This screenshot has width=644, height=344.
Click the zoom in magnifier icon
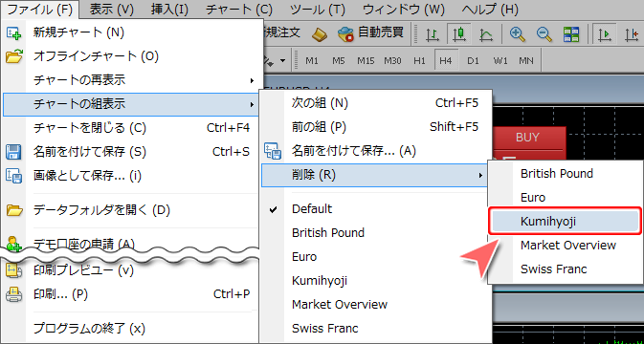pyautogui.click(x=518, y=34)
